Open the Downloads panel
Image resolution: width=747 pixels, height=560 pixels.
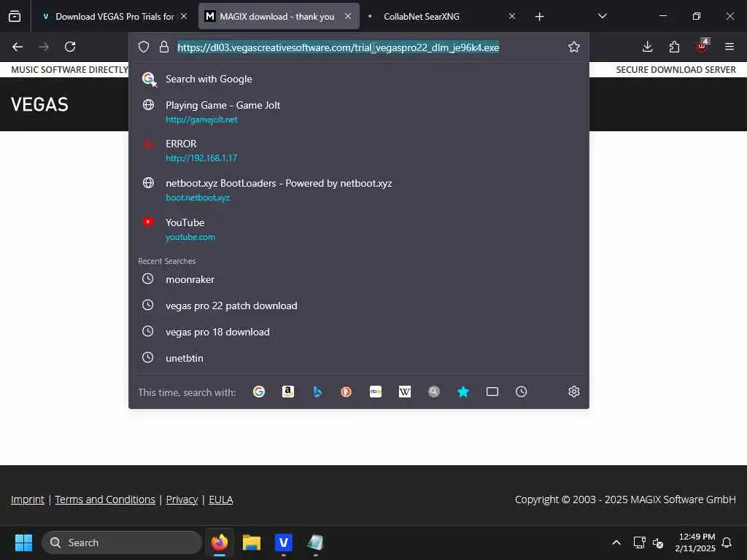(x=647, y=47)
